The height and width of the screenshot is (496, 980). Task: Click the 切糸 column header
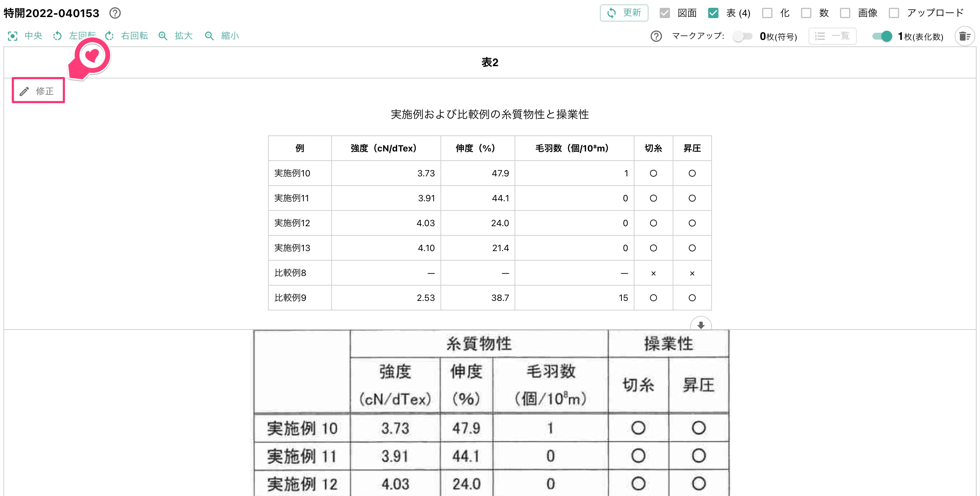click(653, 148)
